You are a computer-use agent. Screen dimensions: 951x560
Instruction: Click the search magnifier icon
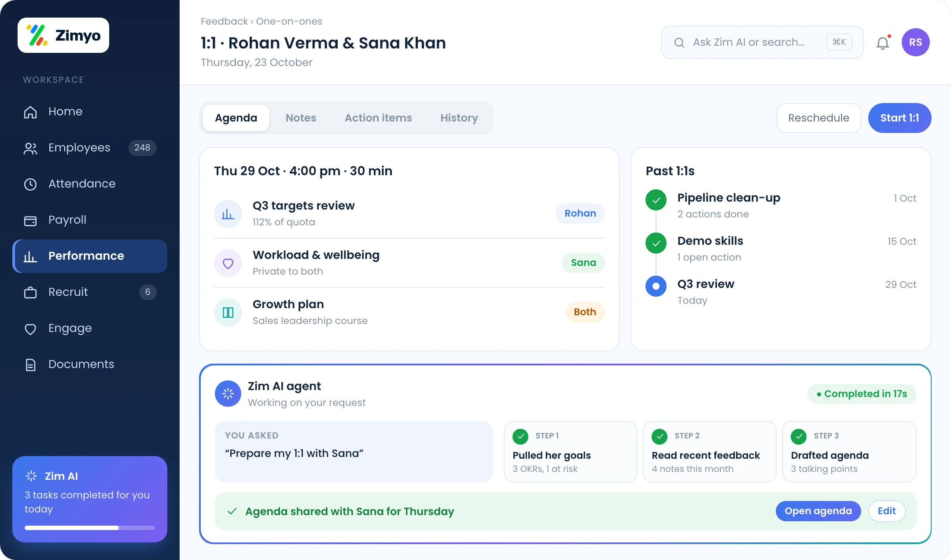pyautogui.click(x=679, y=43)
